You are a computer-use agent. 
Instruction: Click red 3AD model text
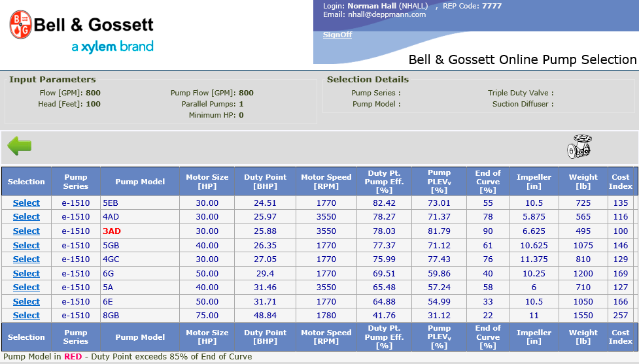pyautogui.click(x=112, y=231)
